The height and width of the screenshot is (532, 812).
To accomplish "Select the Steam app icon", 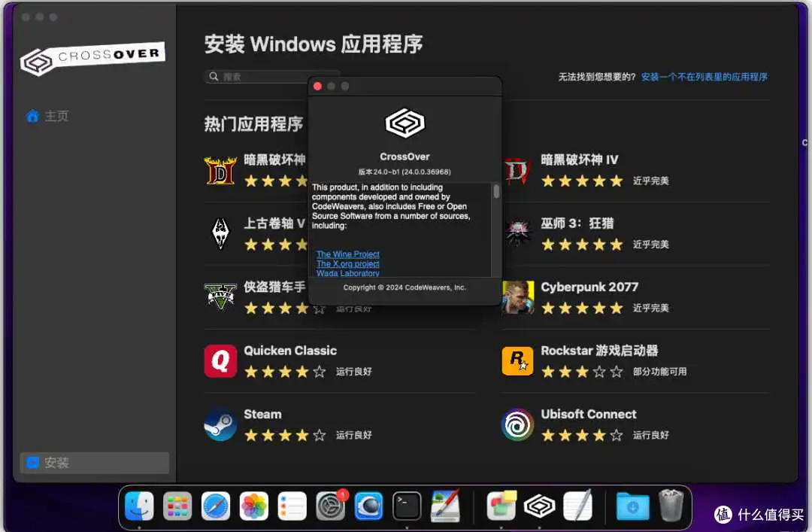I will pyautogui.click(x=220, y=424).
